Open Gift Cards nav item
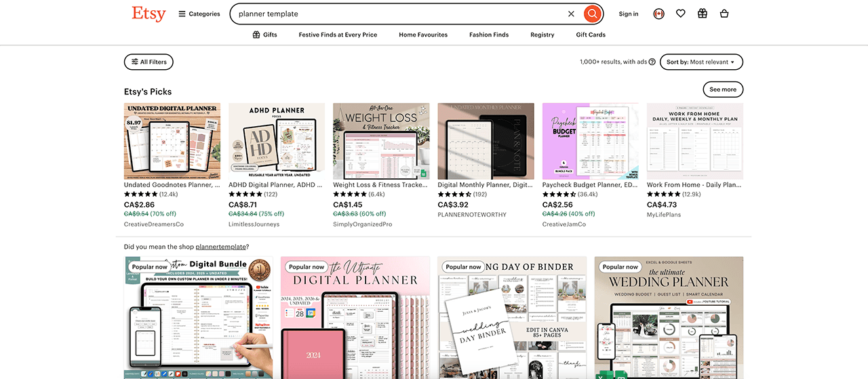This screenshot has height=379, width=868. click(x=591, y=35)
